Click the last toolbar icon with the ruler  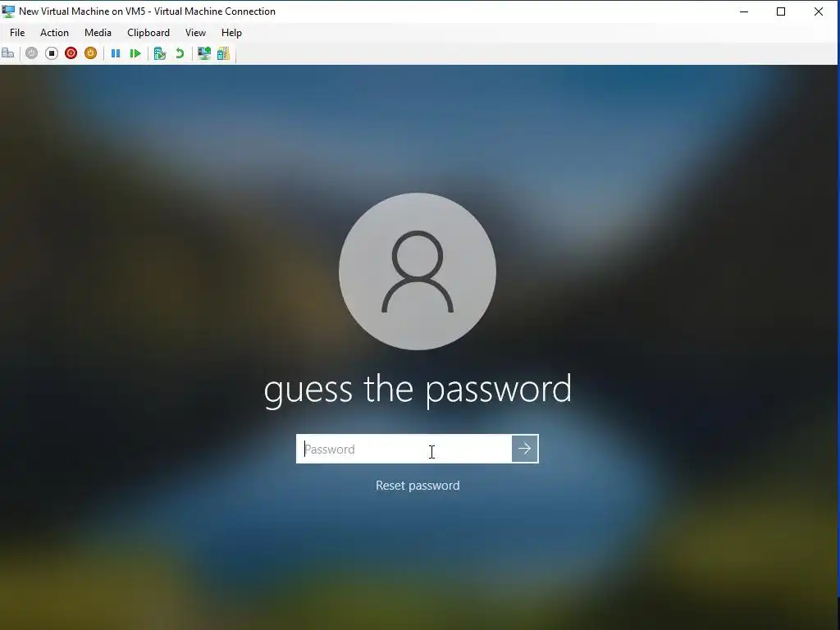point(223,53)
